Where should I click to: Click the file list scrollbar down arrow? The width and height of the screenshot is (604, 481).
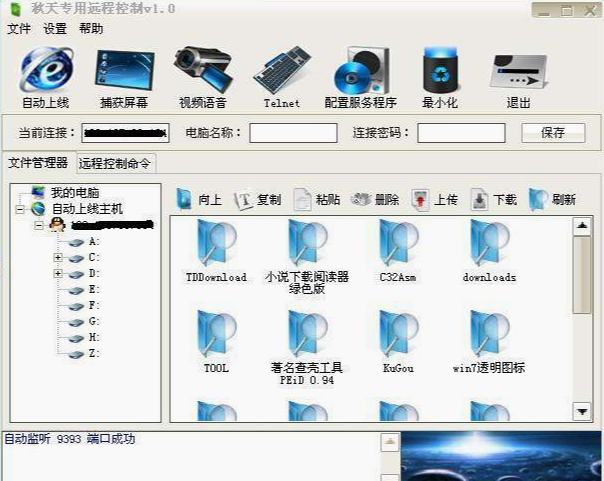(582, 411)
